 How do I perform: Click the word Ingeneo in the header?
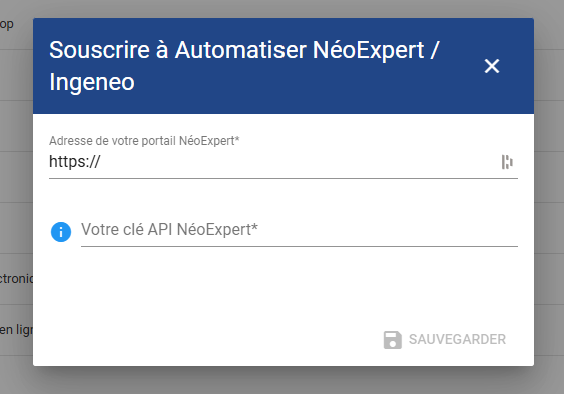point(92,82)
